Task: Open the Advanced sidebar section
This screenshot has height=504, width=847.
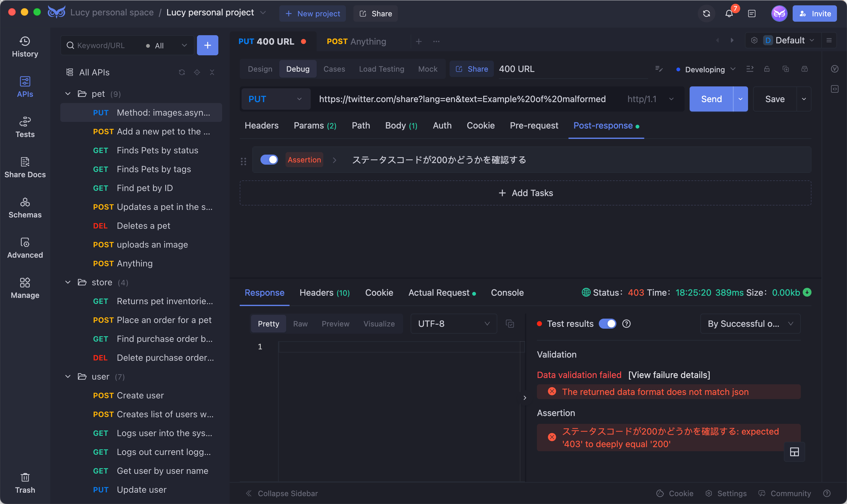Action: point(25,248)
